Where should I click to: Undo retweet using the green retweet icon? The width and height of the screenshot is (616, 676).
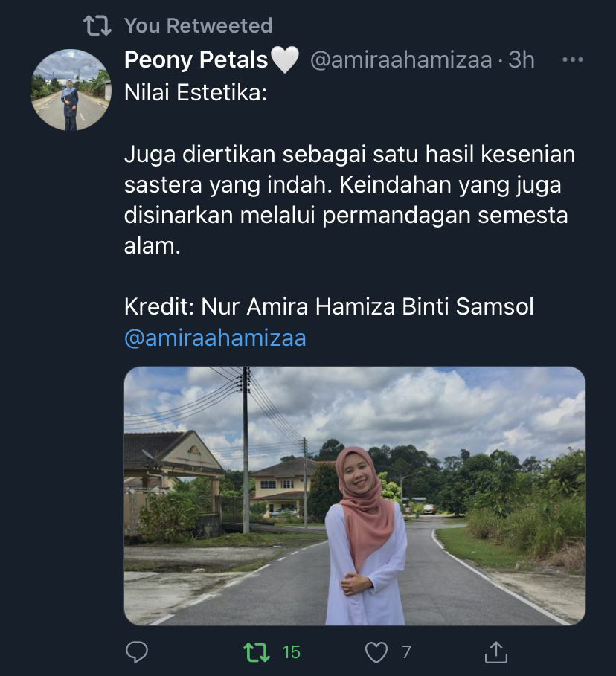(257, 652)
